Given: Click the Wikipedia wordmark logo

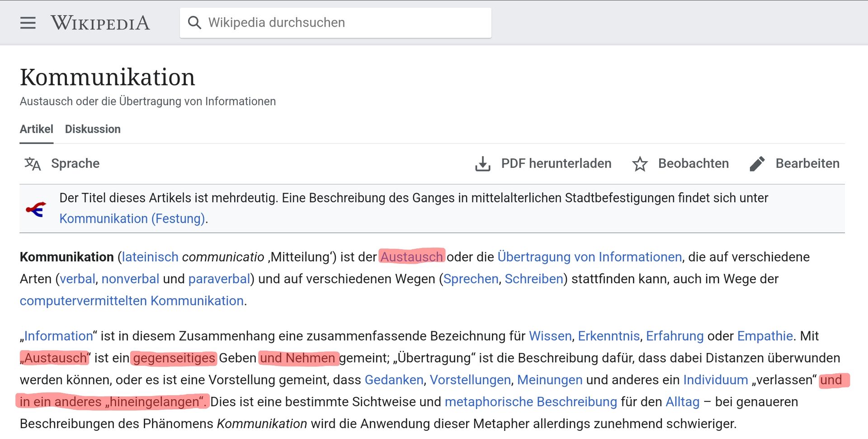Looking at the screenshot, I should coord(100,23).
